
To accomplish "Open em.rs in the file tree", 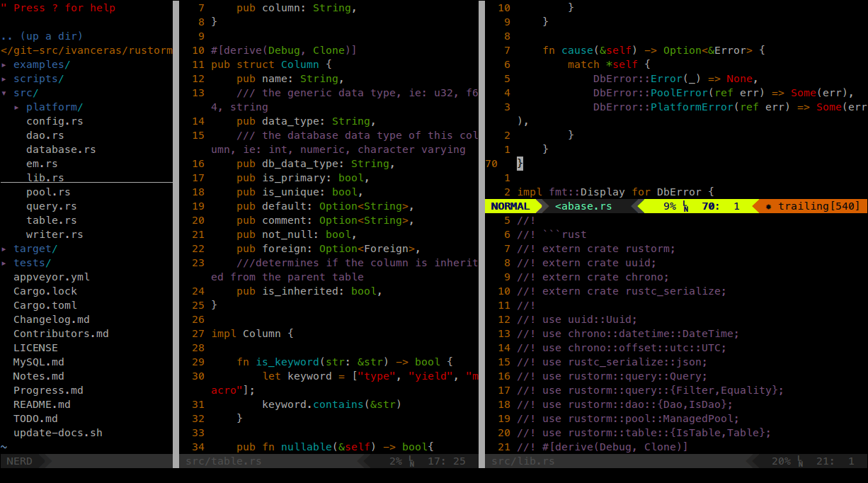I will point(42,164).
